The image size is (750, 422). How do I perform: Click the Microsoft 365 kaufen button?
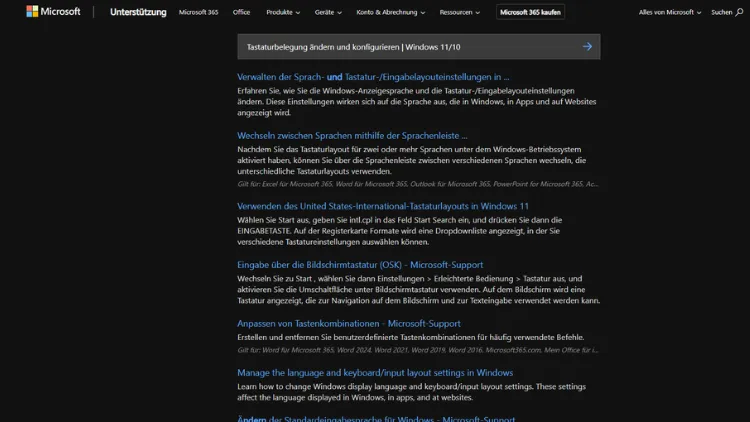tap(530, 12)
